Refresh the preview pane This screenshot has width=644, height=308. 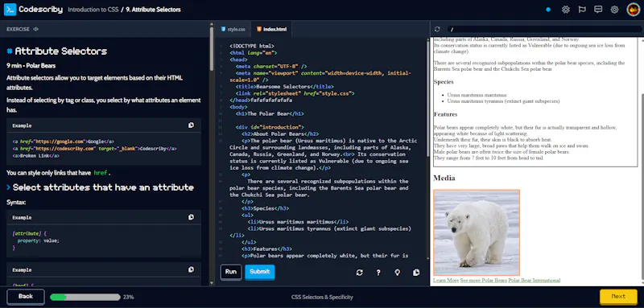pyautogui.click(x=437, y=29)
